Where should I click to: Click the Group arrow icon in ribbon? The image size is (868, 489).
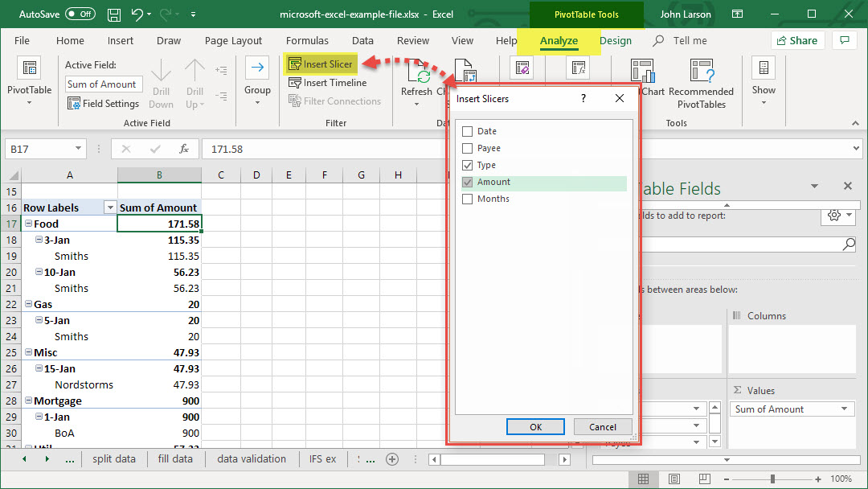tap(257, 68)
